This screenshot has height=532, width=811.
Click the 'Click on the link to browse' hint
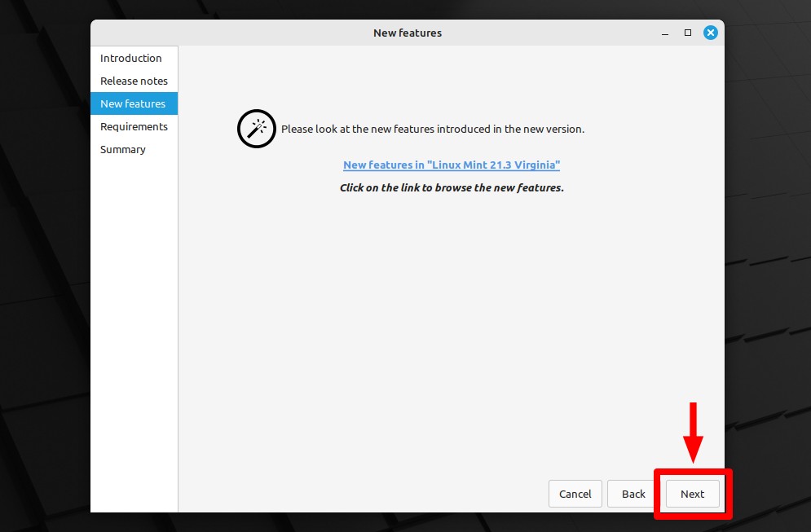[x=404, y=187]
